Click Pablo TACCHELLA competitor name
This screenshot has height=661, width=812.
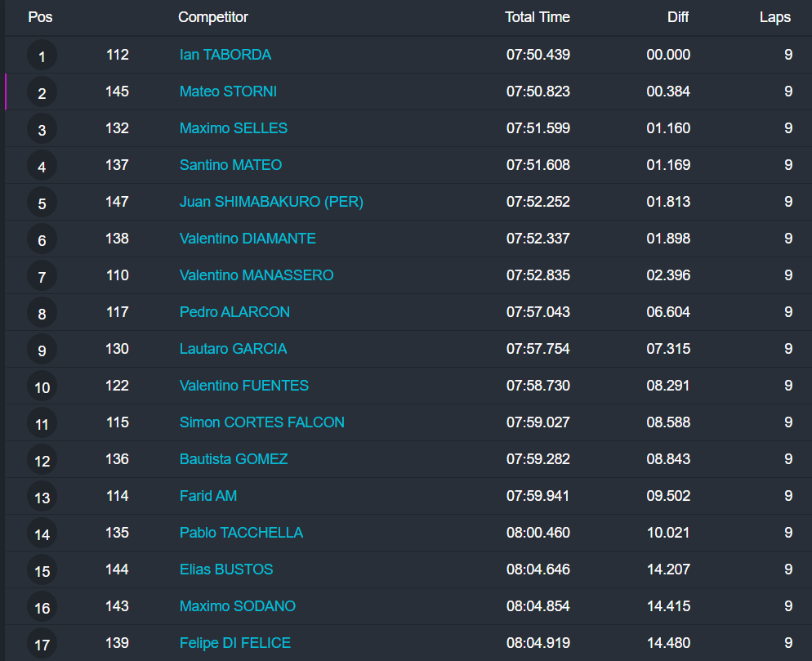click(x=241, y=533)
